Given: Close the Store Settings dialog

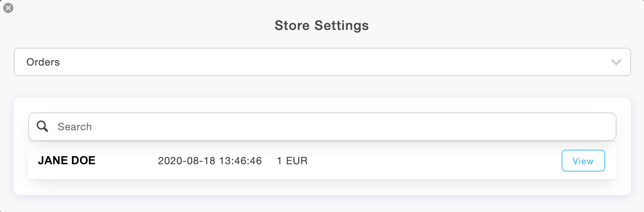Looking at the screenshot, I should pyautogui.click(x=8, y=8).
